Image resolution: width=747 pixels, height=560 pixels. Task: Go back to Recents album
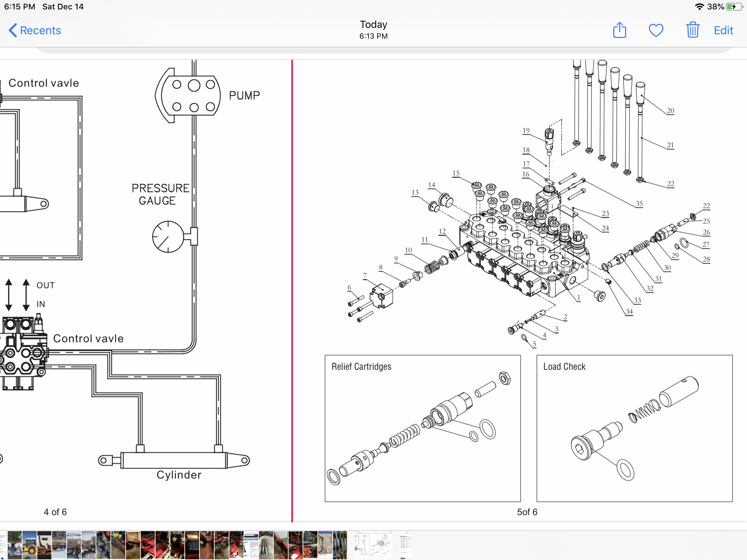coord(35,30)
